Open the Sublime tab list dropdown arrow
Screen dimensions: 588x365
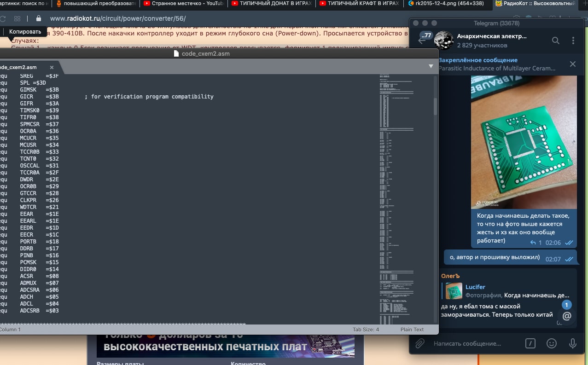pos(431,66)
